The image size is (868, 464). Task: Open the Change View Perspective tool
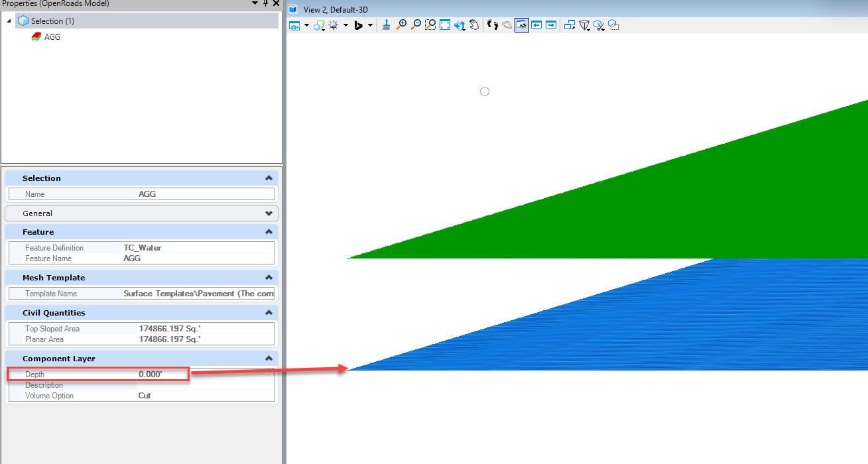pos(584,25)
